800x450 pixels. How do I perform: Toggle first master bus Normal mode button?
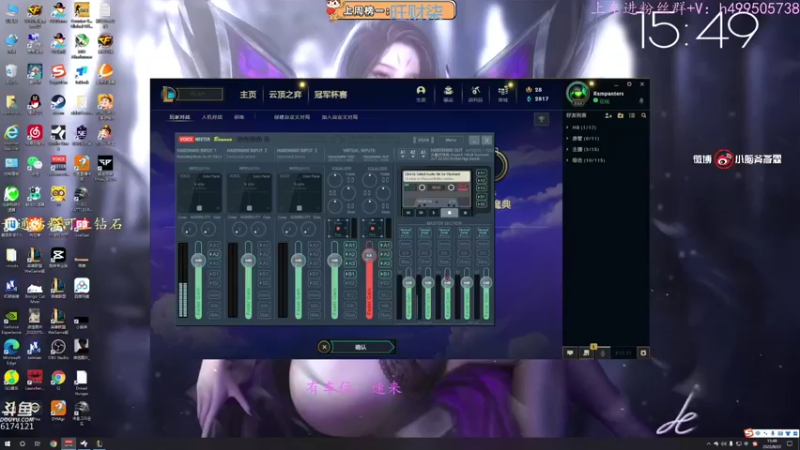(x=406, y=232)
